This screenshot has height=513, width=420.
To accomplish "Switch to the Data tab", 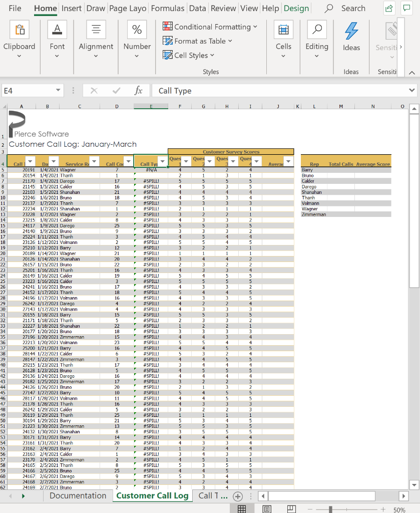I will [197, 8].
